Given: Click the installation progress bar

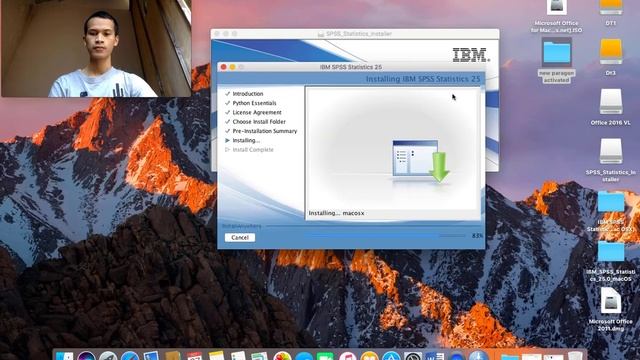Looking at the screenshot, I should [385, 236].
